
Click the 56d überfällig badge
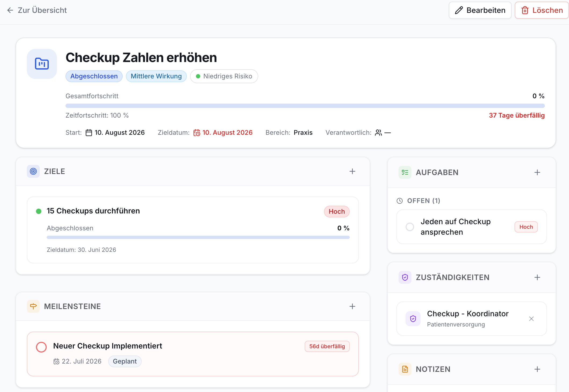pyautogui.click(x=327, y=346)
